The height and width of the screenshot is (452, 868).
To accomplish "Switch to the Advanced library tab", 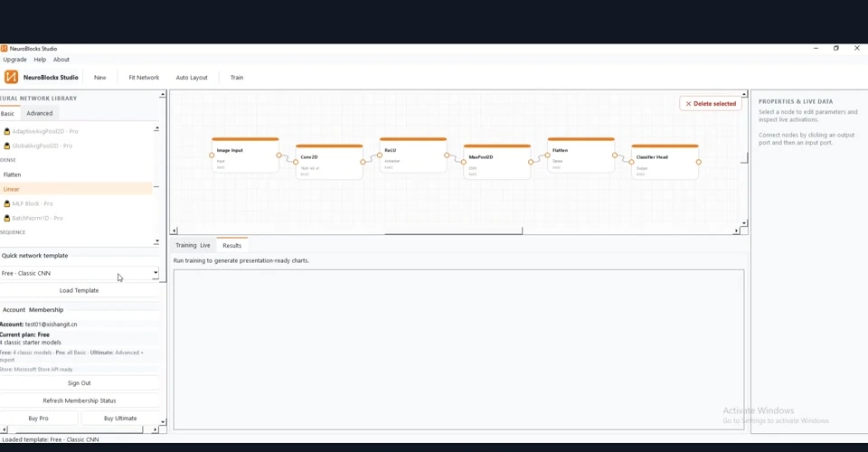I will 39,113.
